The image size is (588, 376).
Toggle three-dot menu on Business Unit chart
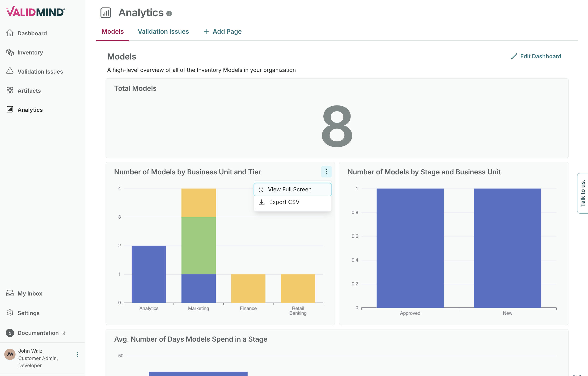326,172
